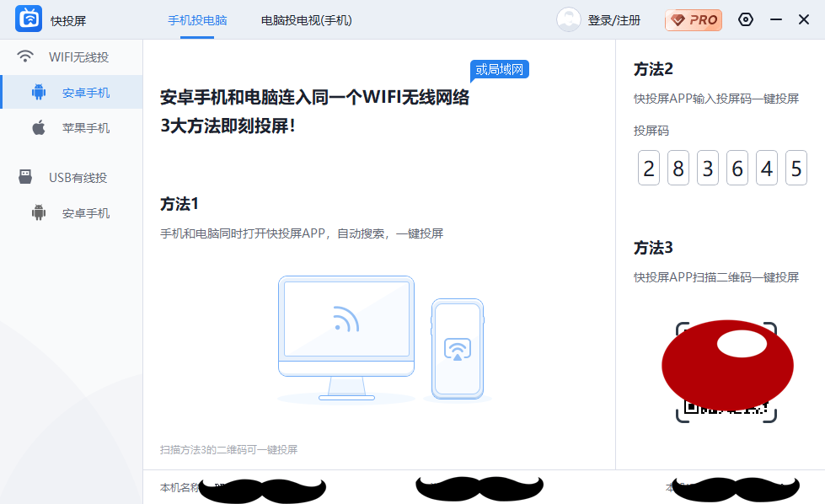Click the text 手机和电脑同时打开快投屏APP，自动搜索，一键投屏

(x=302, y=233)
